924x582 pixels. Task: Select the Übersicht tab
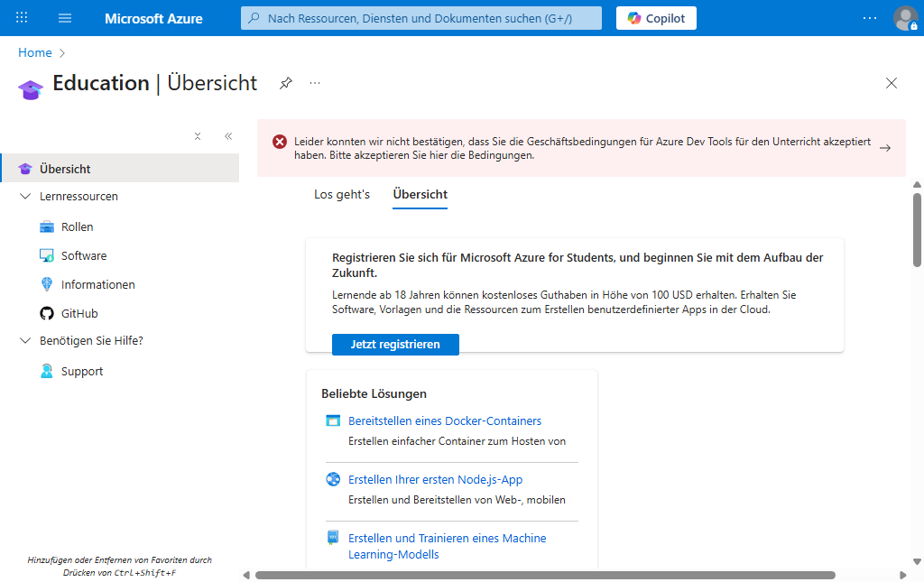(x=420, y=194)
